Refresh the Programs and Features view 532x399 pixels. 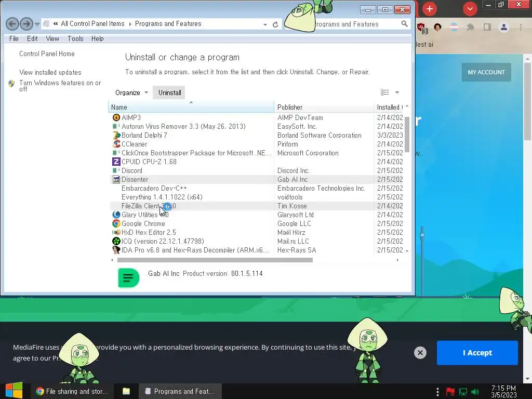click(275, 24)
